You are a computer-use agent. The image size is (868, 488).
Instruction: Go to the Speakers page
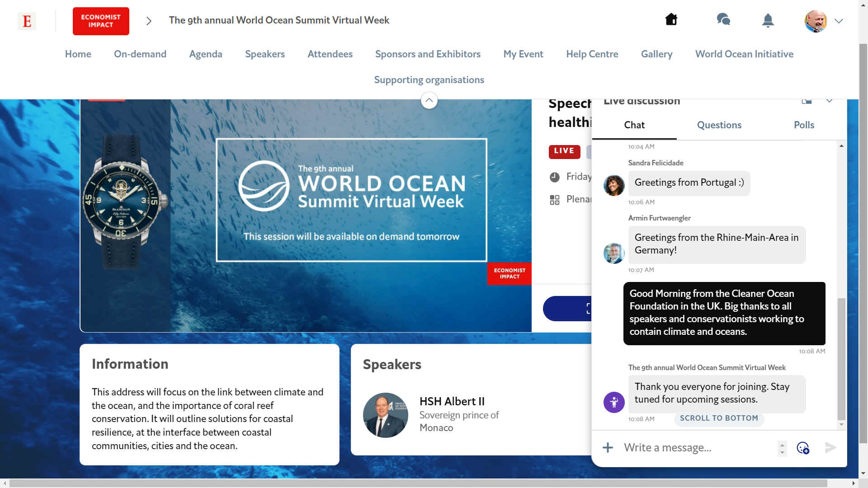coord(265,54)
